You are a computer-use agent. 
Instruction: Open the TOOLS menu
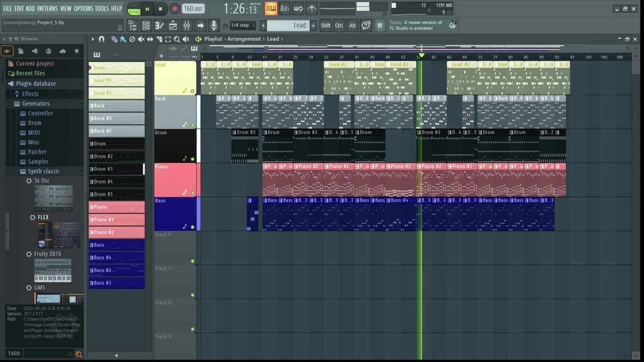(102, 9)
